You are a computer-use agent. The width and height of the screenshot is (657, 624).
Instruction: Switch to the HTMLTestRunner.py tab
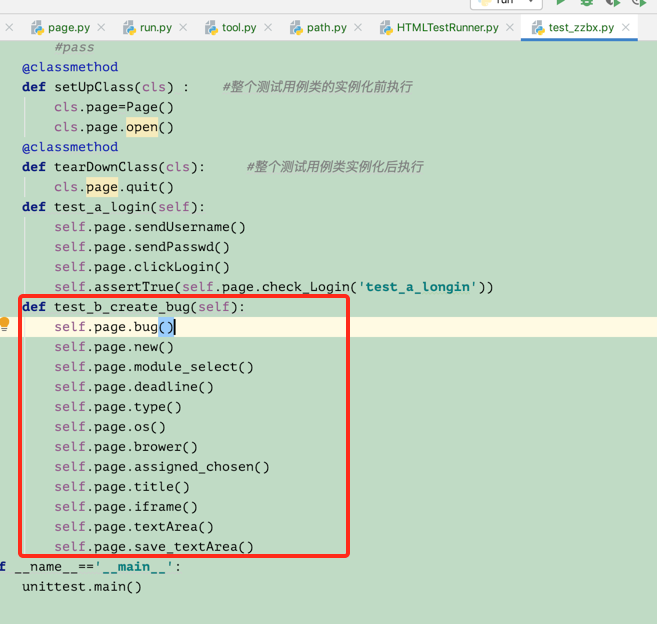pyautogui.click(x=447, y=28)
